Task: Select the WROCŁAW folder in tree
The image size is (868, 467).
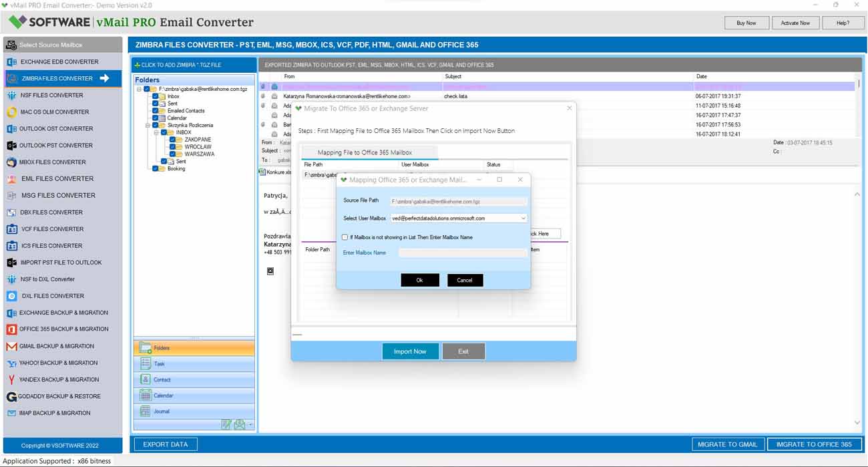Action: 198,147
